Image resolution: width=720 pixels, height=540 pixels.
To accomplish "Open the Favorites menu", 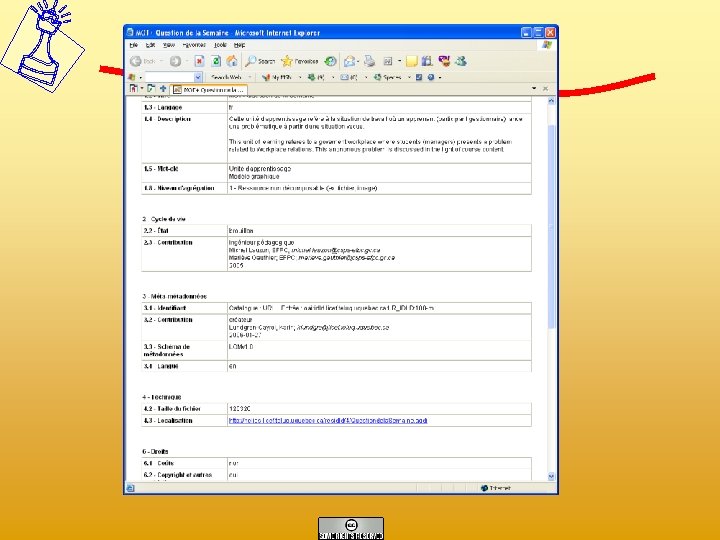I will (194, 45).
